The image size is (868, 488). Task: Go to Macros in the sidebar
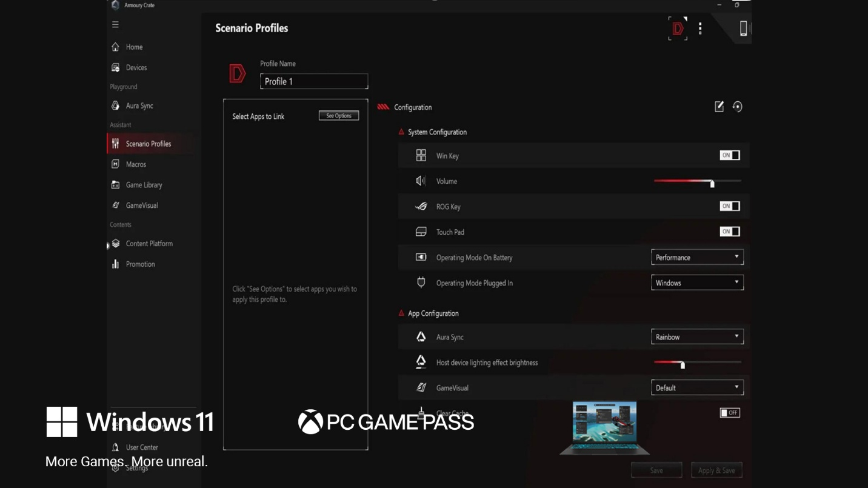pos(136,164)
